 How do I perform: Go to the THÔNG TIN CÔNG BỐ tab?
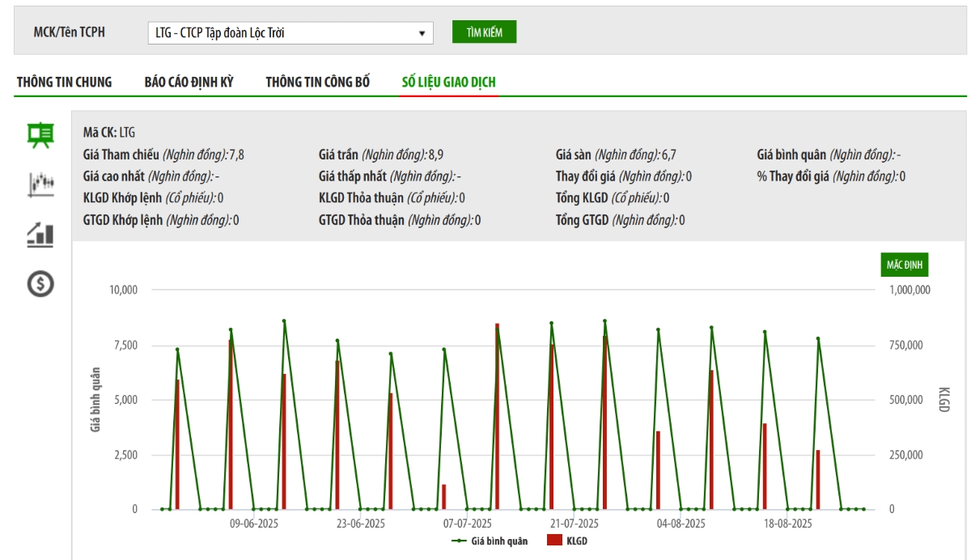317,82
